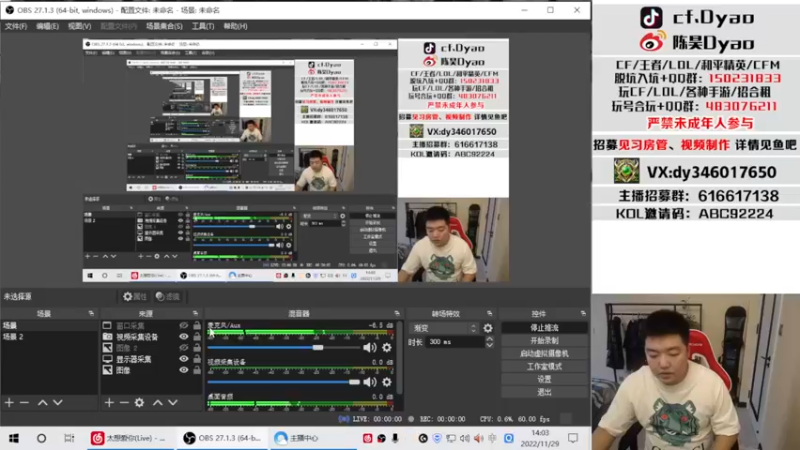Toggle lock on bottom 图像 source
Viewport: 800px width, 450px height.
coord(197,370)
